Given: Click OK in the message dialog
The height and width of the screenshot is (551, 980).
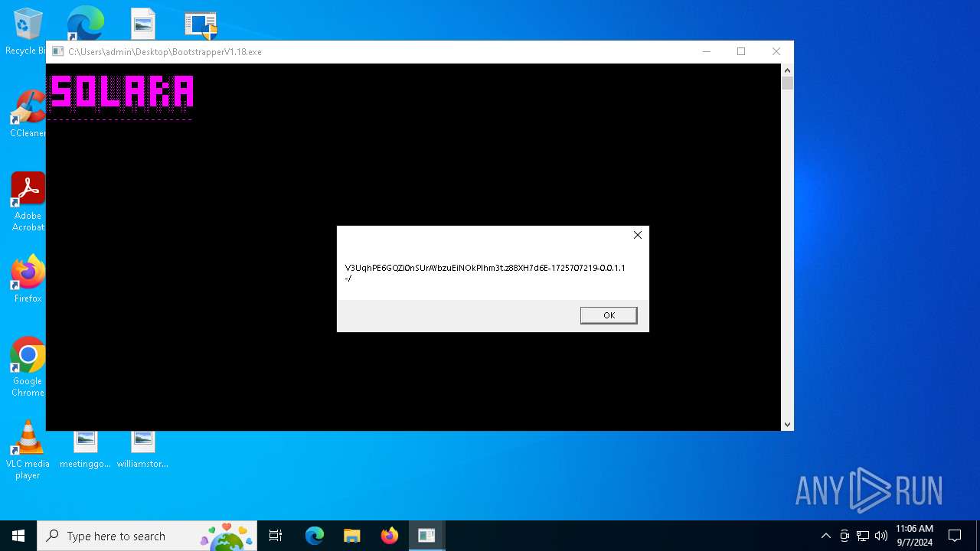Looking at the screenshot, I should click(x=609, y=315).
